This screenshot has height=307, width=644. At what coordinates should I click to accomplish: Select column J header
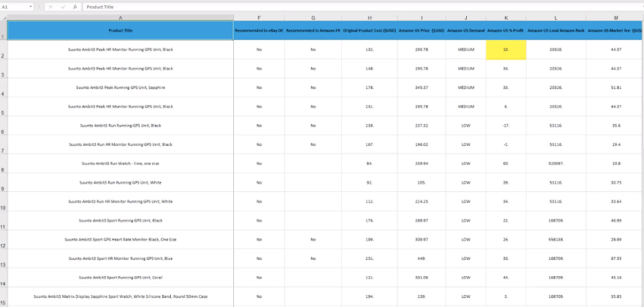pos(466,18)
